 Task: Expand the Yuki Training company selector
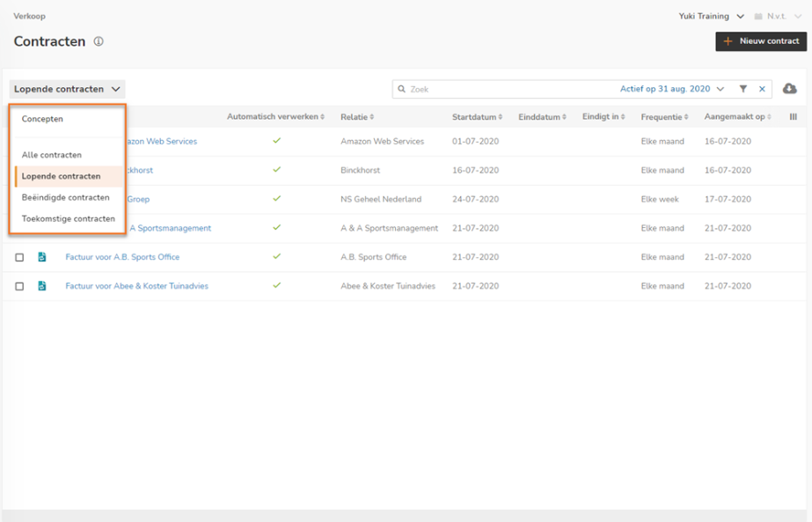click(712, 17)
